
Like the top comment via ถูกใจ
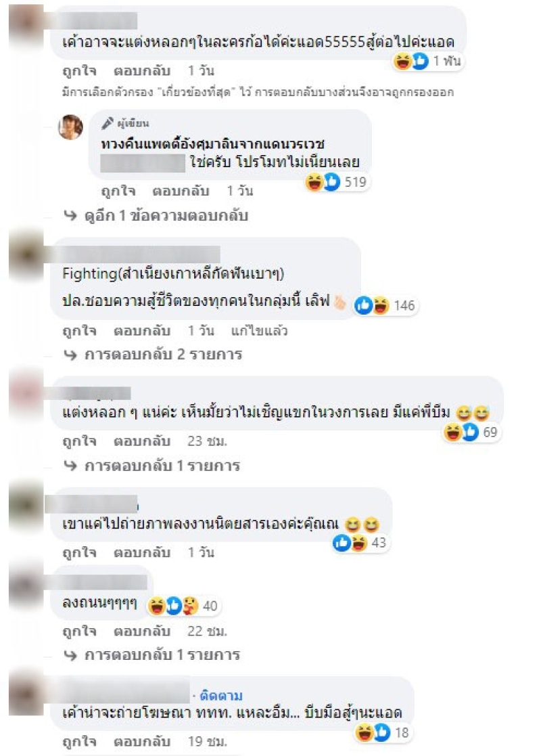pos(80,71)
